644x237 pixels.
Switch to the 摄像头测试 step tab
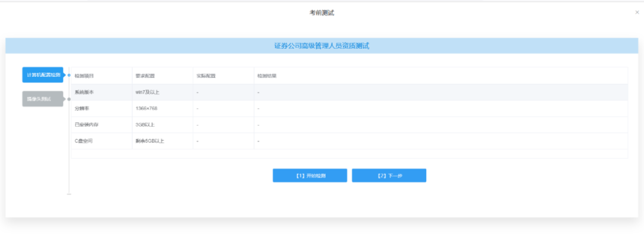pyautogui.click(x=43, y=99)
